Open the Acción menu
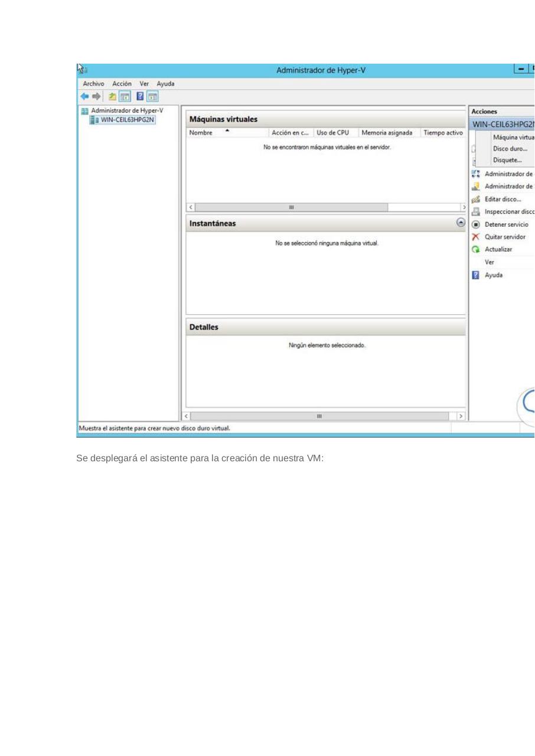This screenshot has height=756, width=535. point(122,83)
